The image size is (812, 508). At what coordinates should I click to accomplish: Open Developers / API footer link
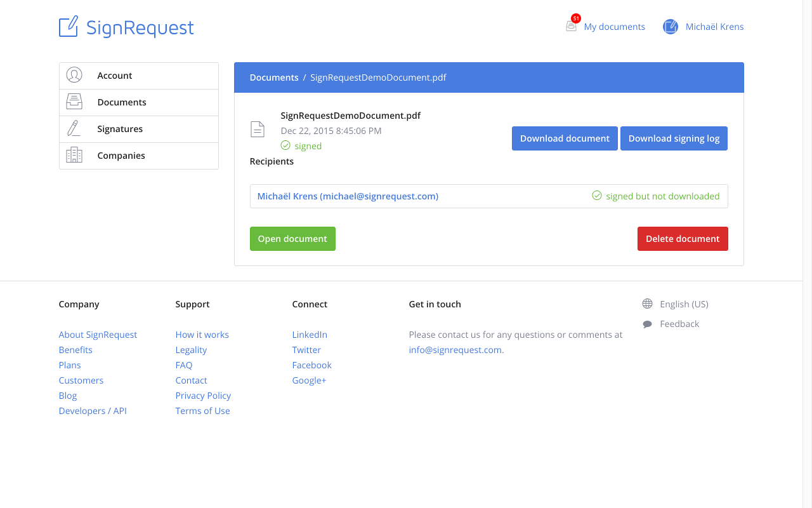click(93, 411)
